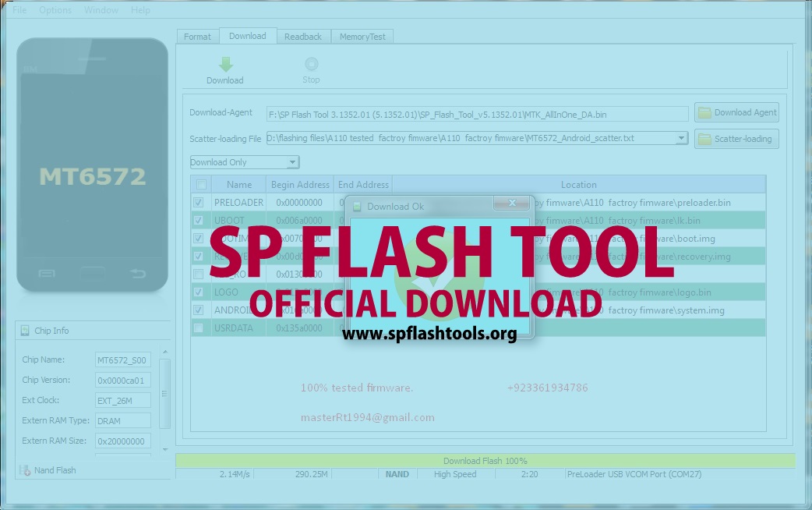Expand the Scatter-loading File dropdown arrow

682,138
